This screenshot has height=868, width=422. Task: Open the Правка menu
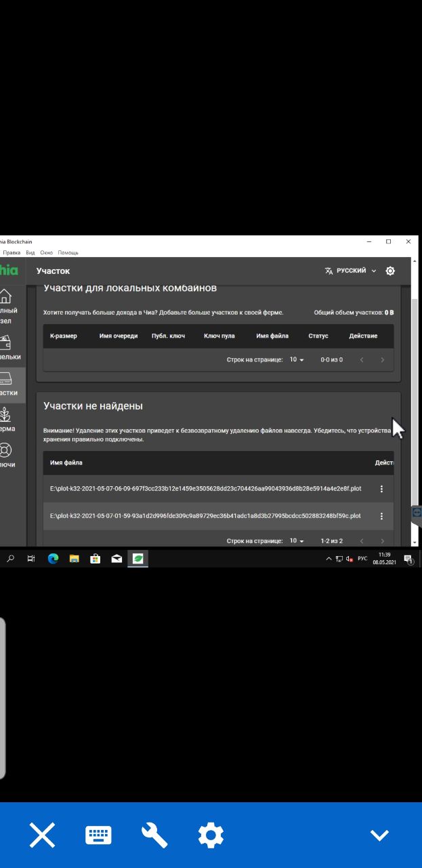12,252
